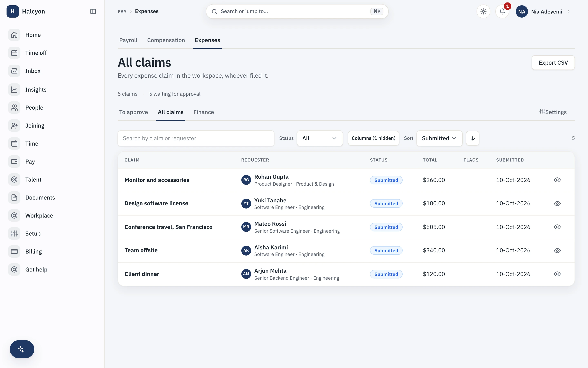The height and width of the screenshot is (368, 588).
Task: Open the Talent target icon
Action: 14,180
